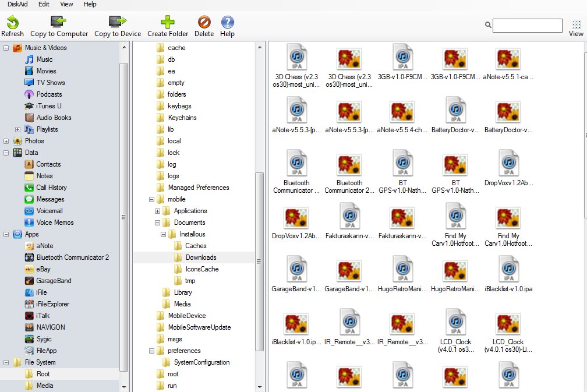Screen dimensions: 587x392
Task: Collapse the Data section
Action: click(x=6, y=153)
